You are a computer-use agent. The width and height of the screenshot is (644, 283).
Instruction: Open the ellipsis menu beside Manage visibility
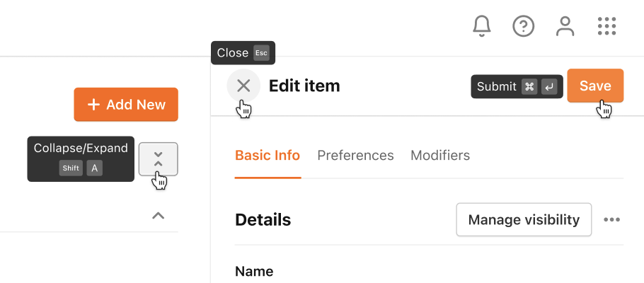(611, 220)
